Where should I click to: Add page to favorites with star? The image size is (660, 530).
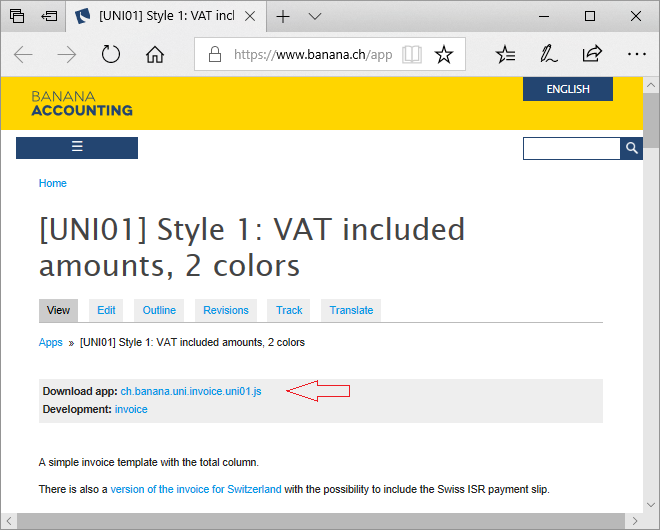point(444,54)
